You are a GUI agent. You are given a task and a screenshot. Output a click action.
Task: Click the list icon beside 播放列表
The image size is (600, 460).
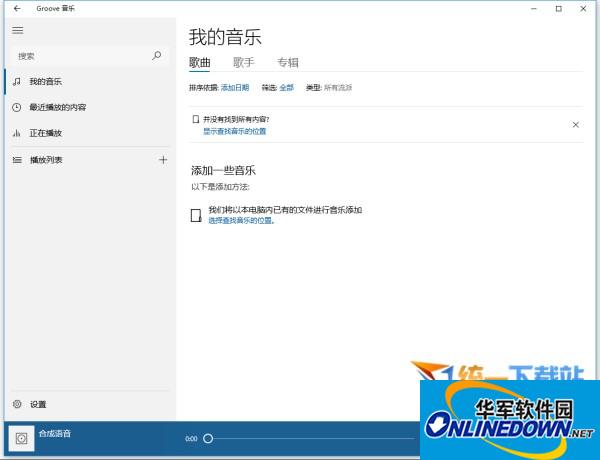(17, 160)
